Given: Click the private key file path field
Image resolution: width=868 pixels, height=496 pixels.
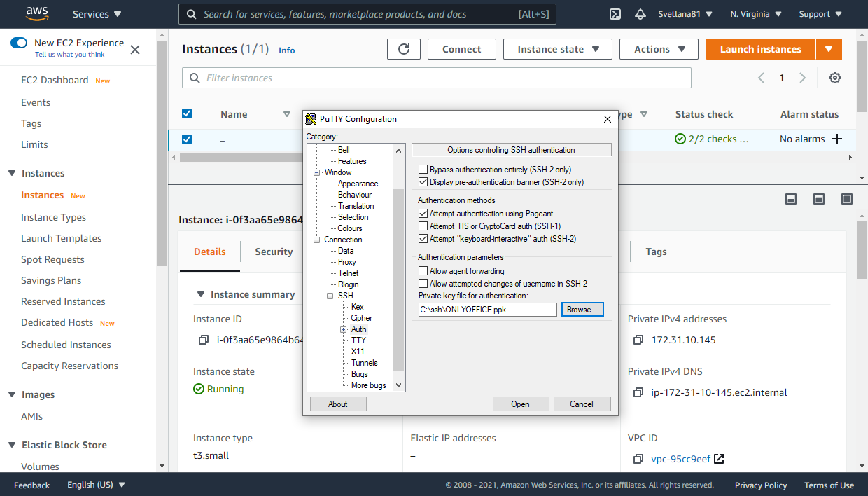Looking at the screenshot, I should pyautogui.click(x=487, y=310).
